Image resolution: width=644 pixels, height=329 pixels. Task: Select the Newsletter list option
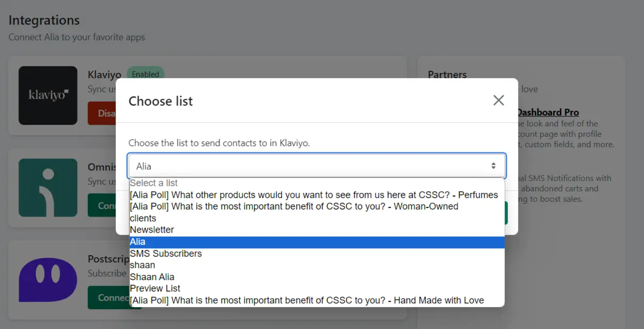pyautogui.click(x=317, y=230)
